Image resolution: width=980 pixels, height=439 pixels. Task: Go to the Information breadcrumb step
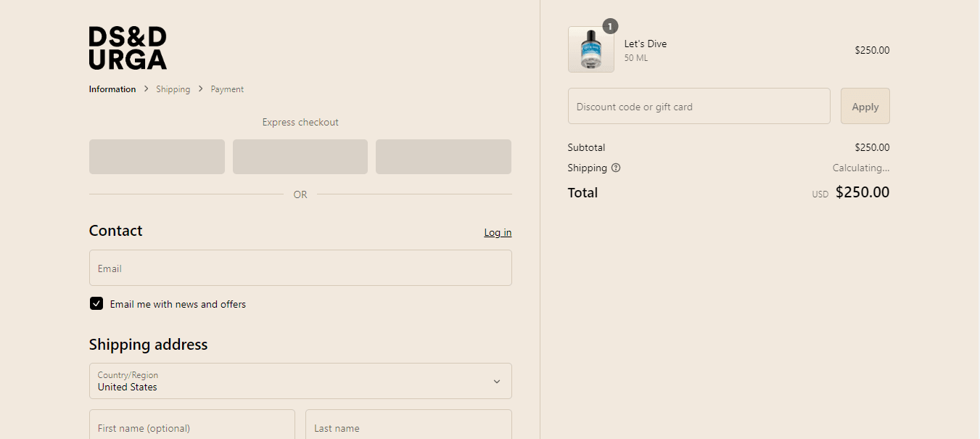tap(112, 89)
